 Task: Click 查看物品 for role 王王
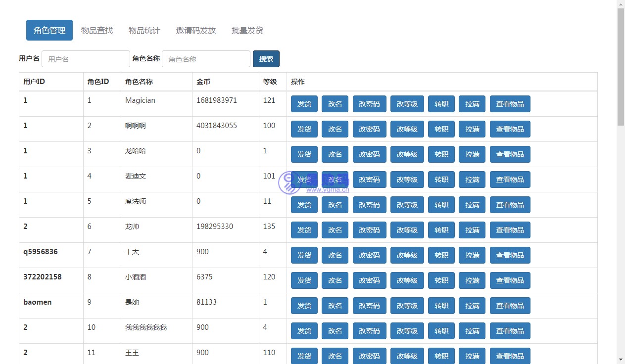[x=510, y=356]
